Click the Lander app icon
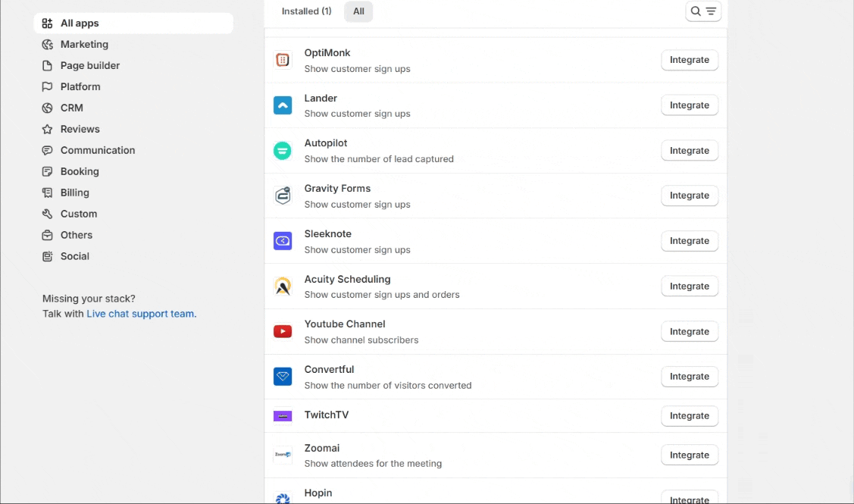The height and width of the screenshot is (504, 854). (x=283, y=105)
